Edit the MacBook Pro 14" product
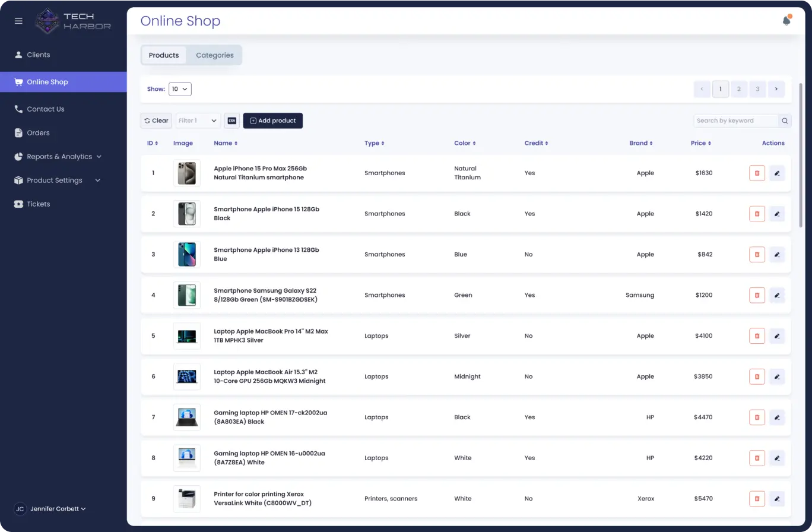812x532 pixels. pos(777,336)
